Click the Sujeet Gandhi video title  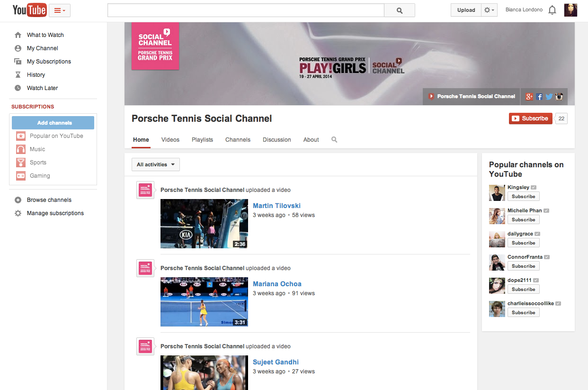[x=276, y=362]
